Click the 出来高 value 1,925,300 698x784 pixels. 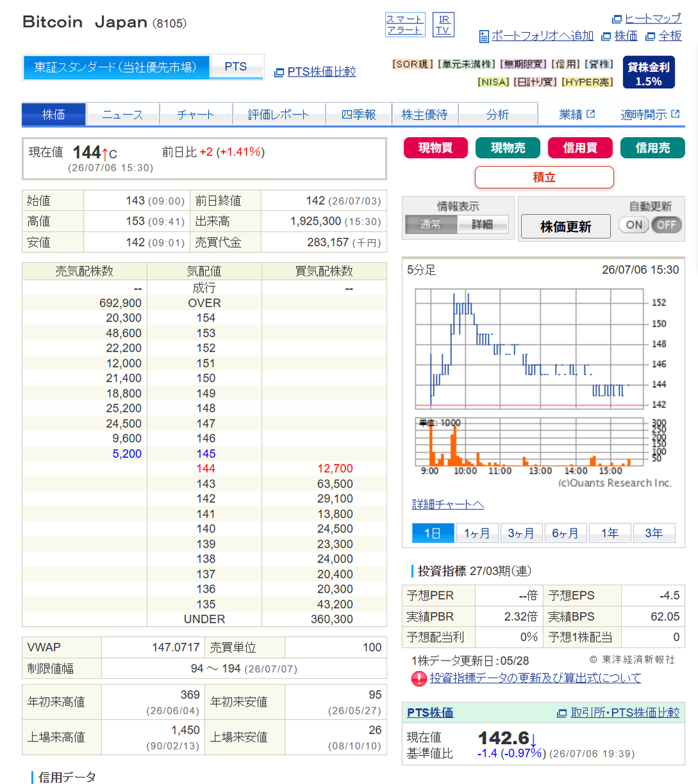click(x=315, y=221)
